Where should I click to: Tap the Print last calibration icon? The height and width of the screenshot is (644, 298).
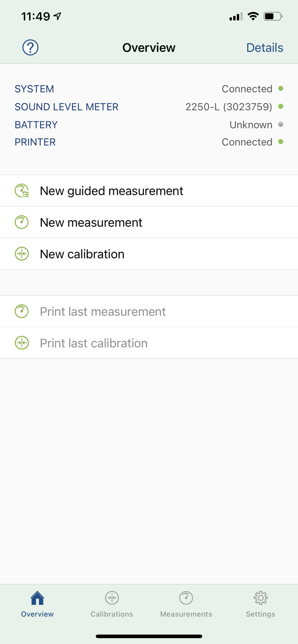[22, 343]
